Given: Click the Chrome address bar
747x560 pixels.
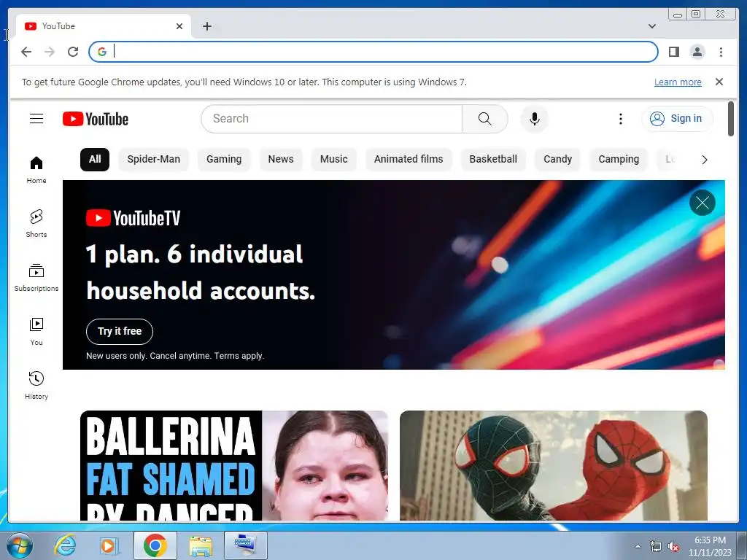Looking at the screenshot, I should coord(373,52).
